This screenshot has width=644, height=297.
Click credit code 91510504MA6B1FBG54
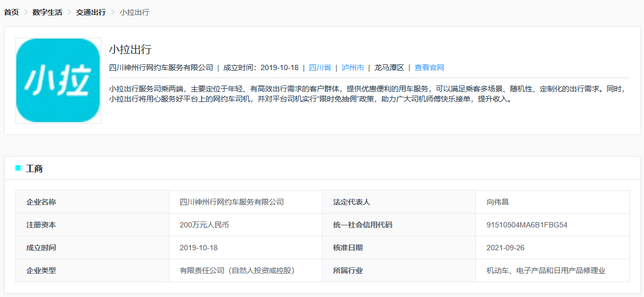pyautogui.click(x=527, y=225)
